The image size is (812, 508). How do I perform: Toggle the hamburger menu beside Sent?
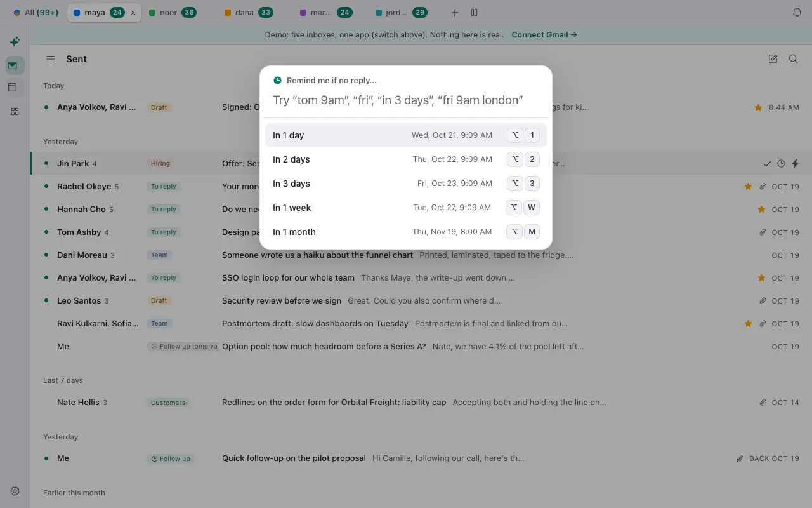51,59
